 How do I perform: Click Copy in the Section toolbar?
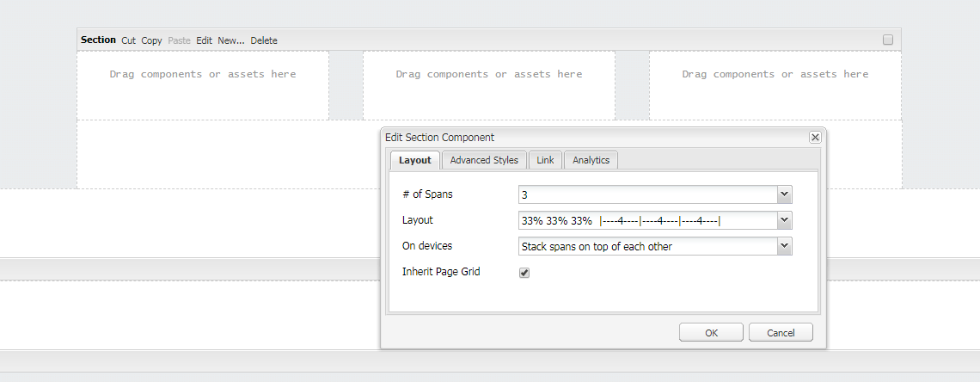pyautogui.click(x=151, y=40)
